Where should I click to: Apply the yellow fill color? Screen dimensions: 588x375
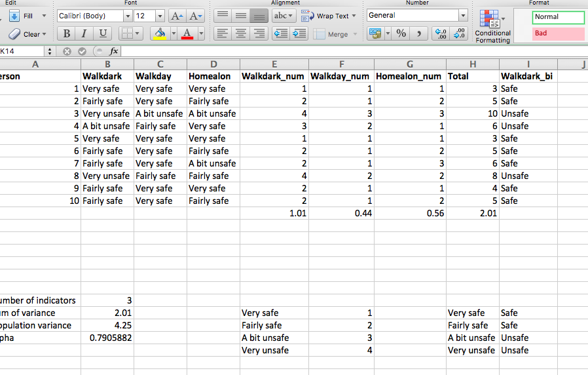coord(159,33)
